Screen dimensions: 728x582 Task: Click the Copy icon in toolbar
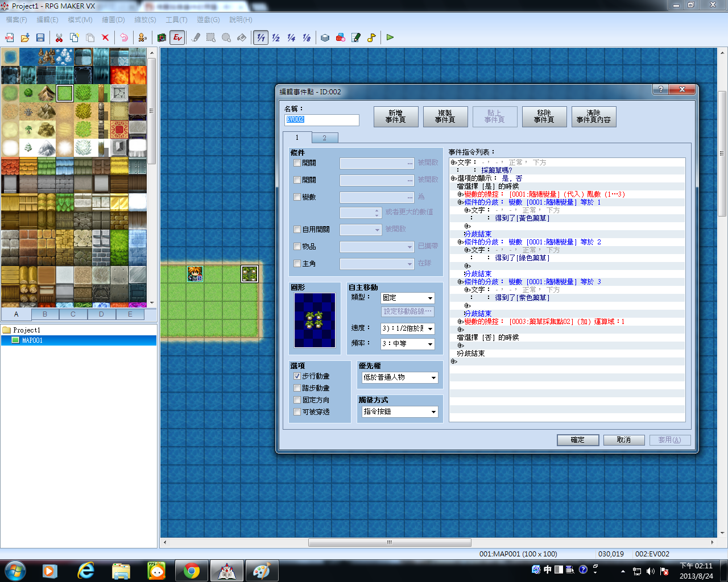tap(75, 38)
